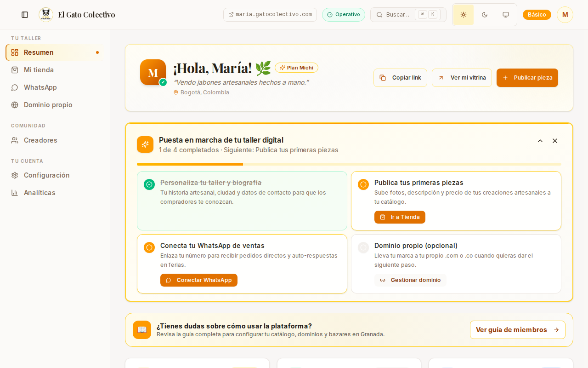588x368 pixels.
Task: Click the Resumen orange notification dot
Action: [97, 52]
